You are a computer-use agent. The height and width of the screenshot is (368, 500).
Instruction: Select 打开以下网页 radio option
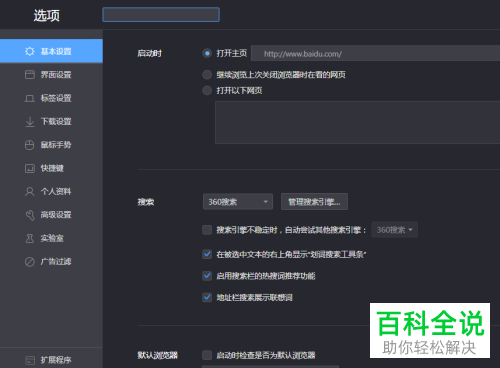[207, 90]
